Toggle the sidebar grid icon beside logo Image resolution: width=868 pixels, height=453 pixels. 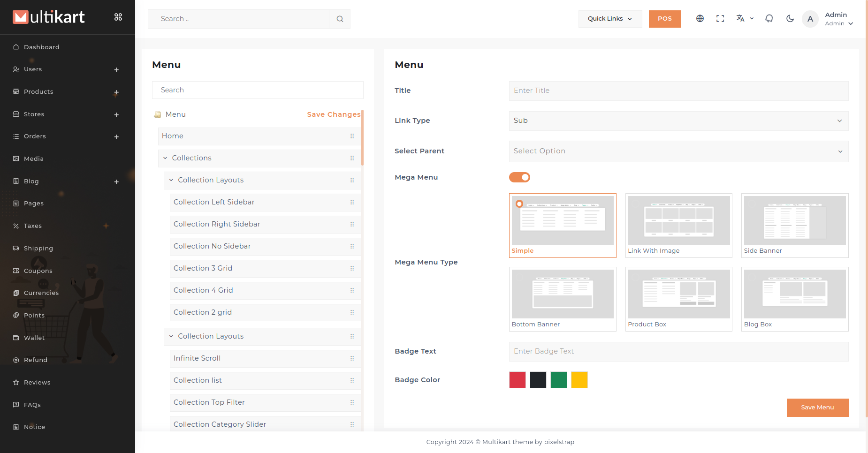(x=118, y=17)
